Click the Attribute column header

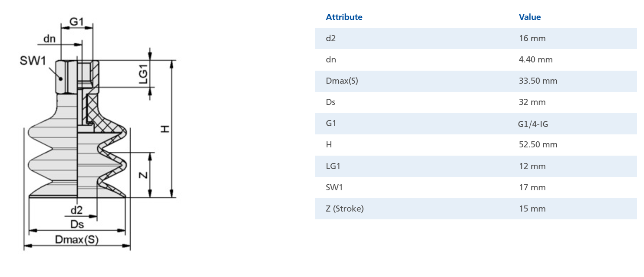pos(344,17)
